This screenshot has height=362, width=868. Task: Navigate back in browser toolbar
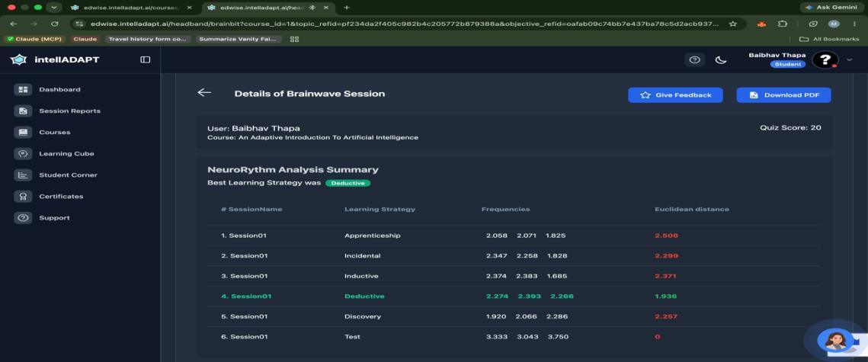13,24
